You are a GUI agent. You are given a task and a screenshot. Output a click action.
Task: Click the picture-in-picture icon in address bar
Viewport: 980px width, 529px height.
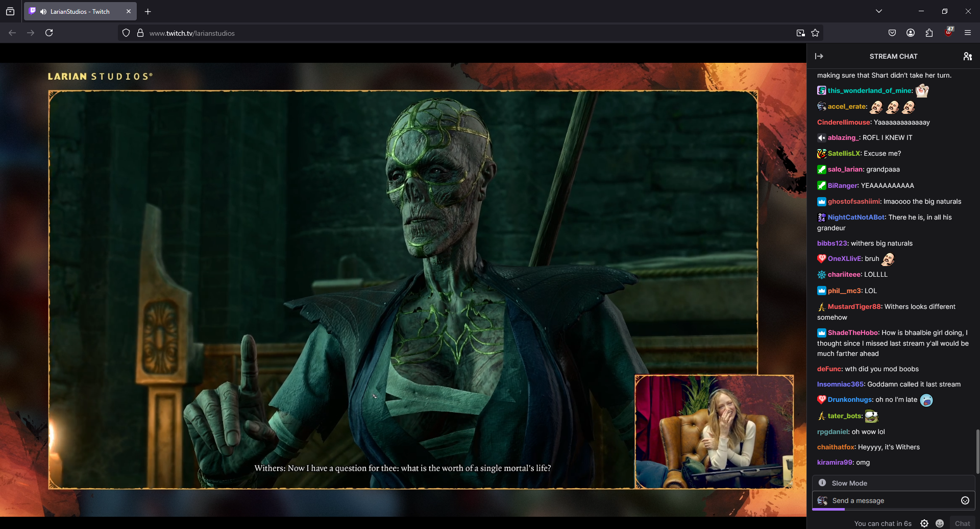point(801,33)
